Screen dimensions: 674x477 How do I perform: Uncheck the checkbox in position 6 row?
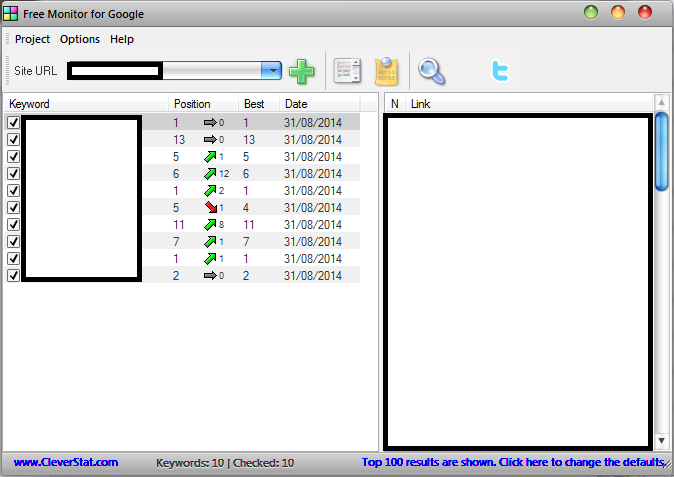[x=13, y=173]
